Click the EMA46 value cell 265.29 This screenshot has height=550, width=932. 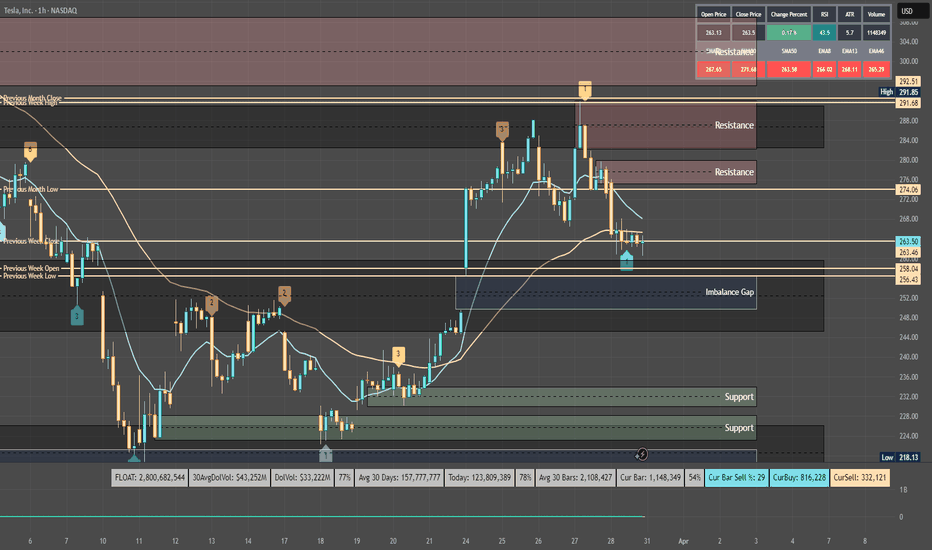[876, 69]
